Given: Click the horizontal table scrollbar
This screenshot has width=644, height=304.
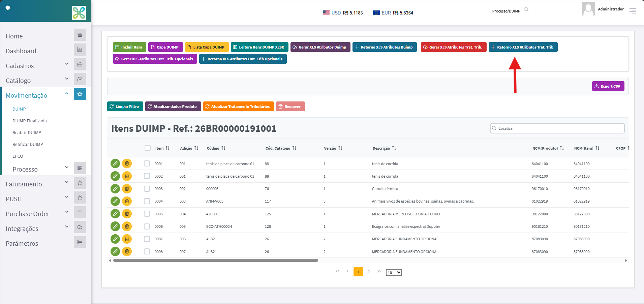Looking at the screenshot, I should click(216, 260).
